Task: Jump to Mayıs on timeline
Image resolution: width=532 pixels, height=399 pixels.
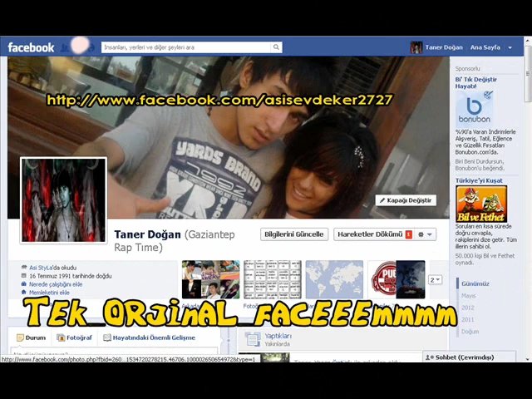Action: point(468,296)
